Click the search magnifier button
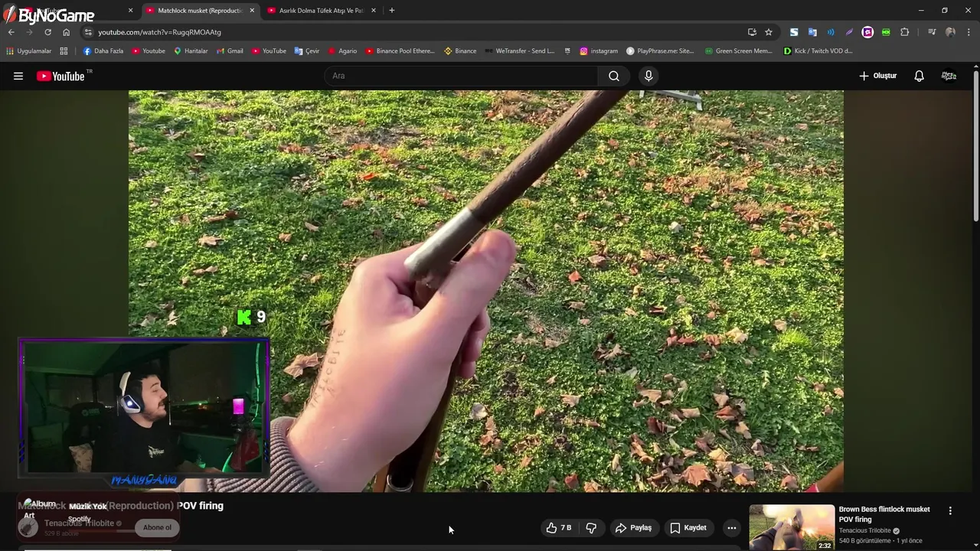 tap(614, 76)
